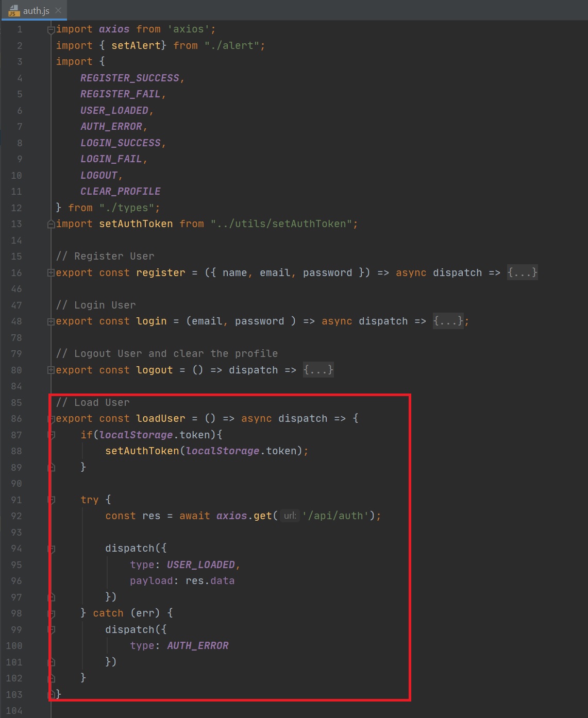Click the {...} placeholder after register's dispatch

522,272
